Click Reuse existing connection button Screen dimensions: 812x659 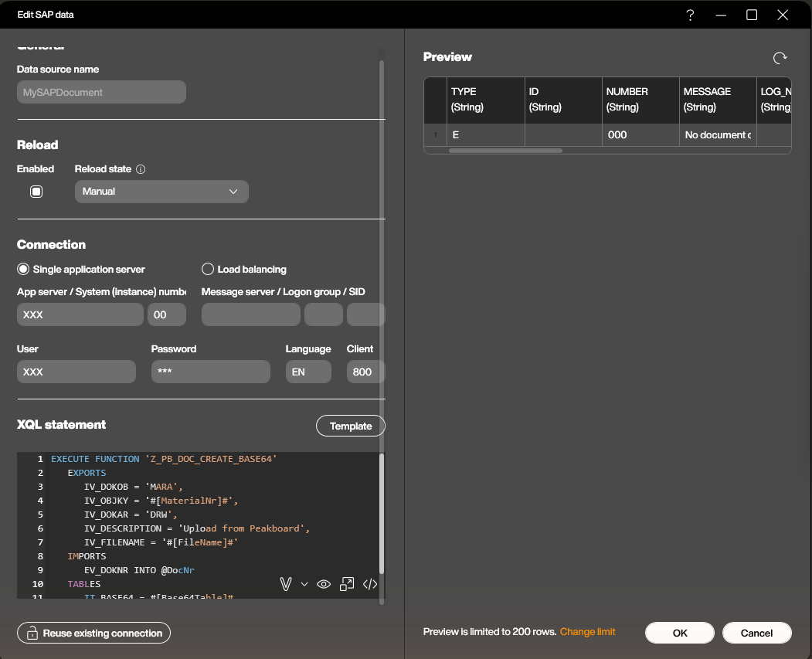[x=93, y=633]
